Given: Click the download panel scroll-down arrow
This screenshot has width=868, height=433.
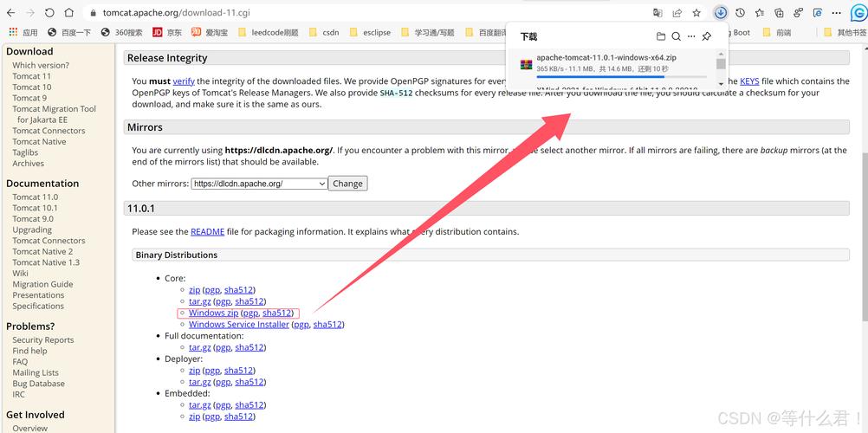Looking at the screenshot, I should [721, 83].
